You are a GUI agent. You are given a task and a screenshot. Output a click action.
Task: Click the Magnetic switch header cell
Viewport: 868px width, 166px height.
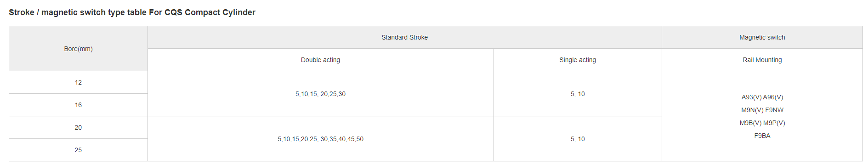[762, 37]
